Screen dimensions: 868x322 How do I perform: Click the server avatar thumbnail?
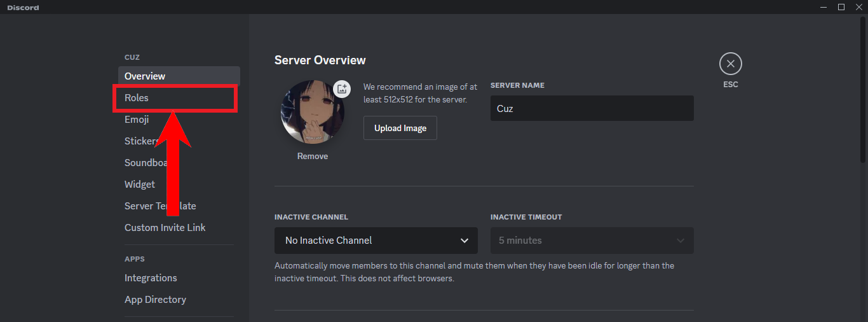tap(313, 112)
